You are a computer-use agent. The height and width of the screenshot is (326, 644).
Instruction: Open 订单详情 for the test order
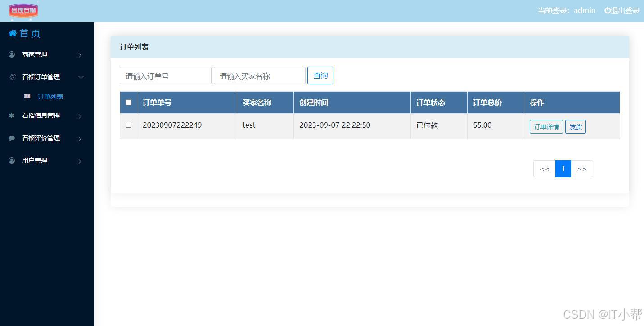(546, 126)
